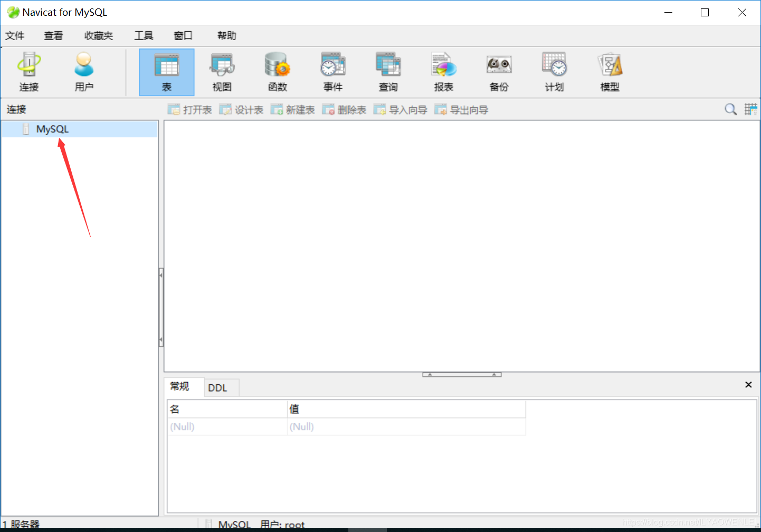Select the 模型 (Model) toolbar icon
The width and height of the screenshot is (761, 532).
610,72
